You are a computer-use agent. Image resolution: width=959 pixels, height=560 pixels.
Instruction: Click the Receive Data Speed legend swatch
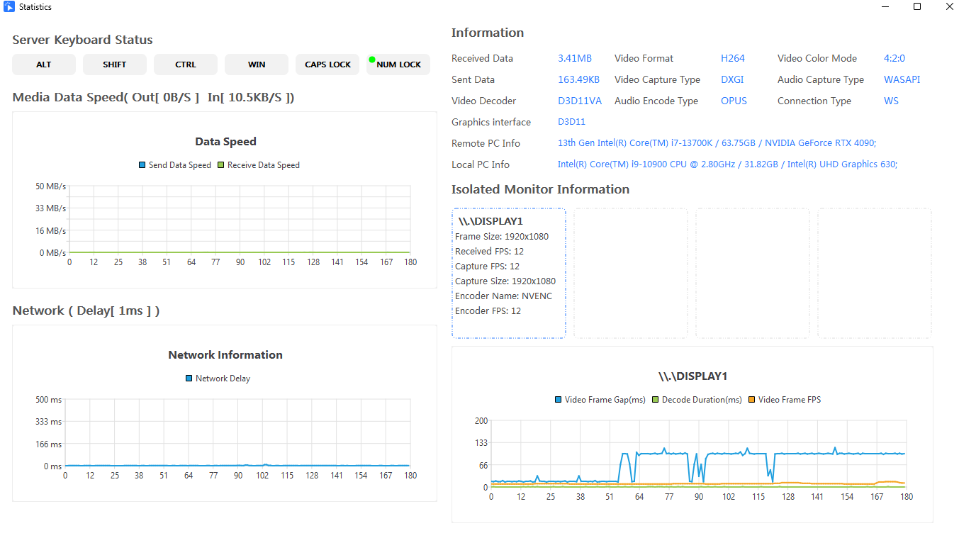pos(221,165)
